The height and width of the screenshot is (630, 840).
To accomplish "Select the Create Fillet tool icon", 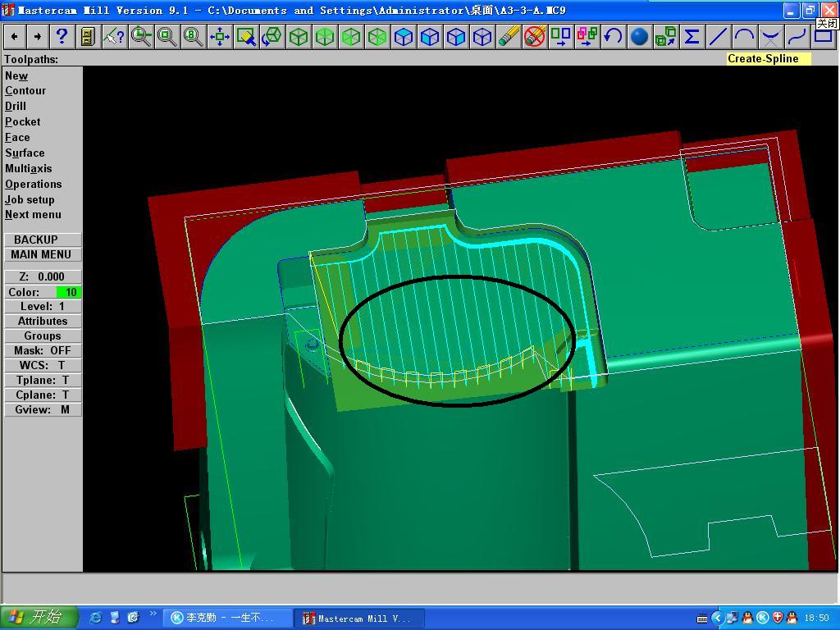I will [x=770, y=36].
